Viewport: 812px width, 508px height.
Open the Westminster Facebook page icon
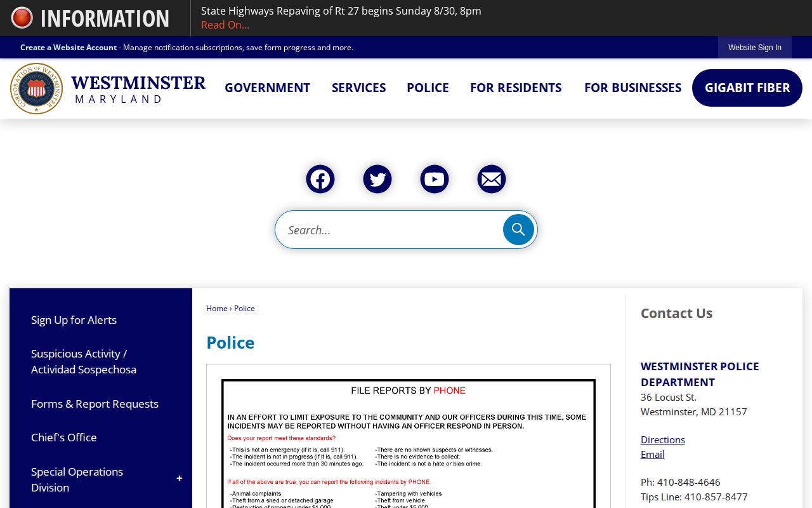coord(320,179)
